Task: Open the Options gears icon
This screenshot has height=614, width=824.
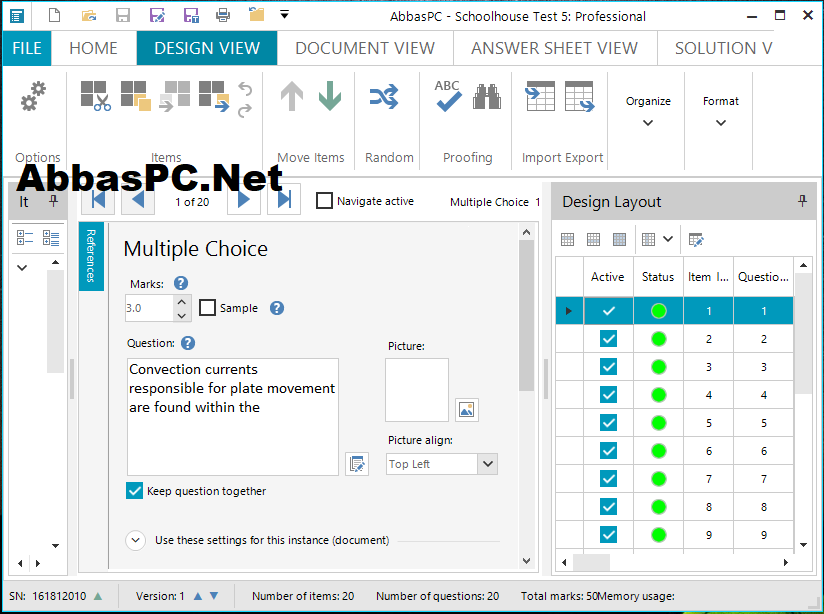Action: (34, 96)
